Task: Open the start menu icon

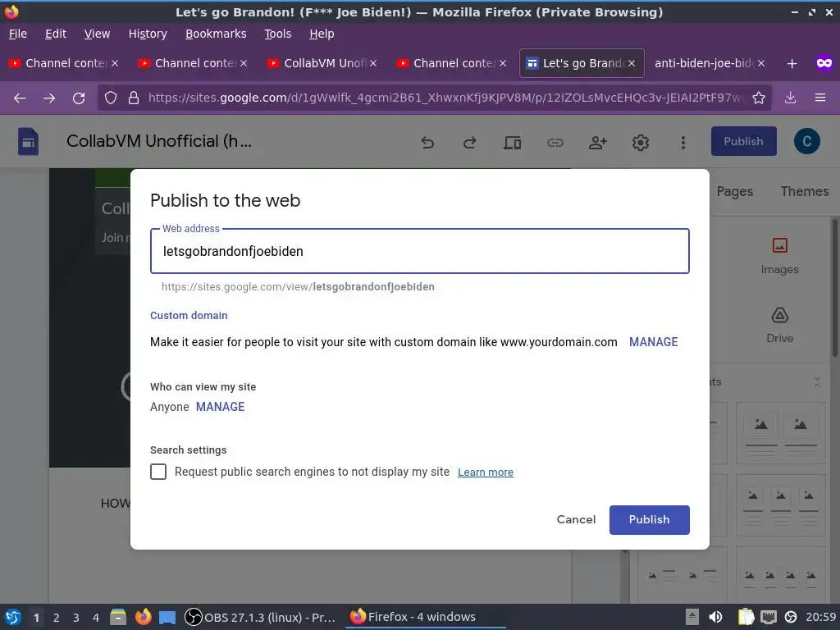Action: 13,617
